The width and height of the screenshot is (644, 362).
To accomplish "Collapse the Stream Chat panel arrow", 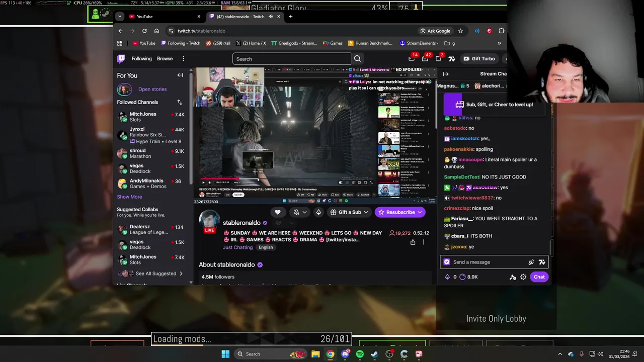I will point(446,74).
